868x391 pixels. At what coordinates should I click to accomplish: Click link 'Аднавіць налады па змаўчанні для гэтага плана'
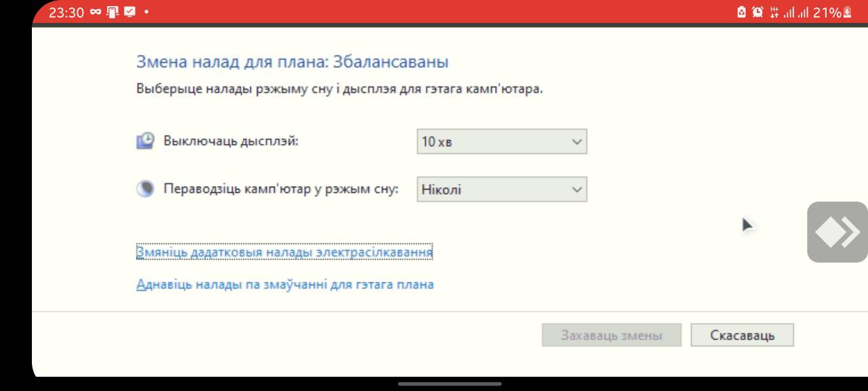click(x=285, y=284)
